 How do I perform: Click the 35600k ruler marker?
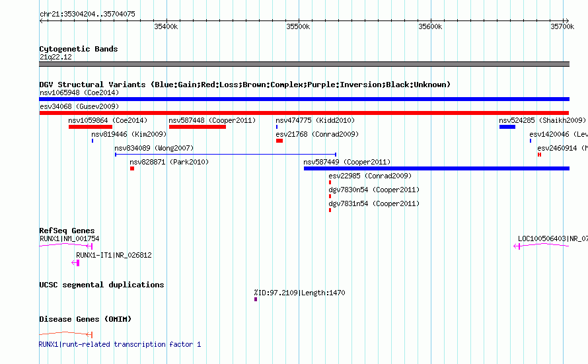430,26
